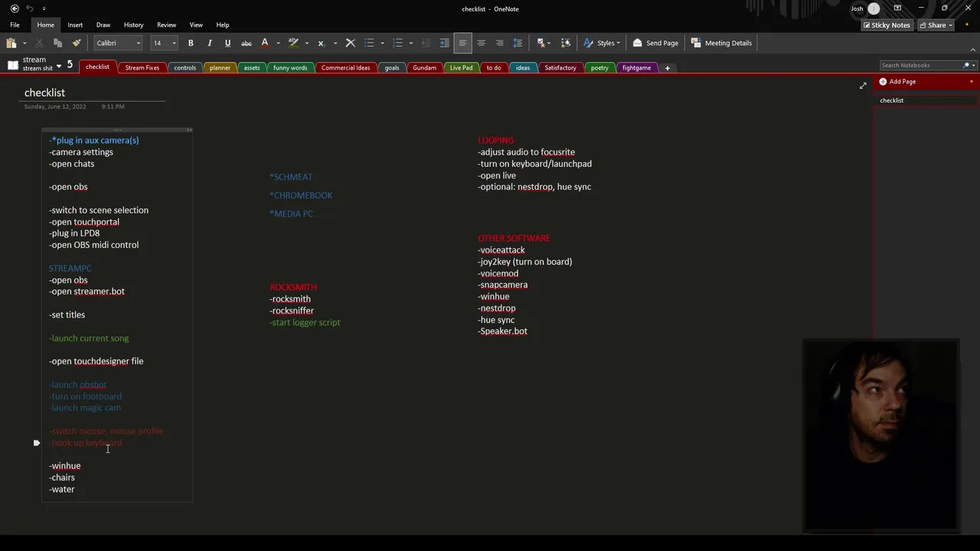980x551 pixels.
Task: Switch to the Insert ribbon tab
Action: click(75, 25)
